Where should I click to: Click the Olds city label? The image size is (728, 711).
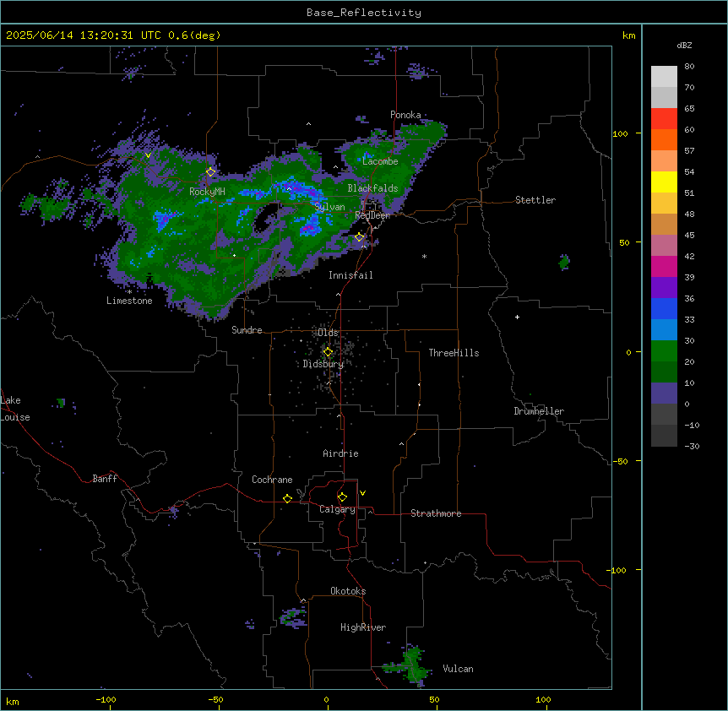click(328, 333)
